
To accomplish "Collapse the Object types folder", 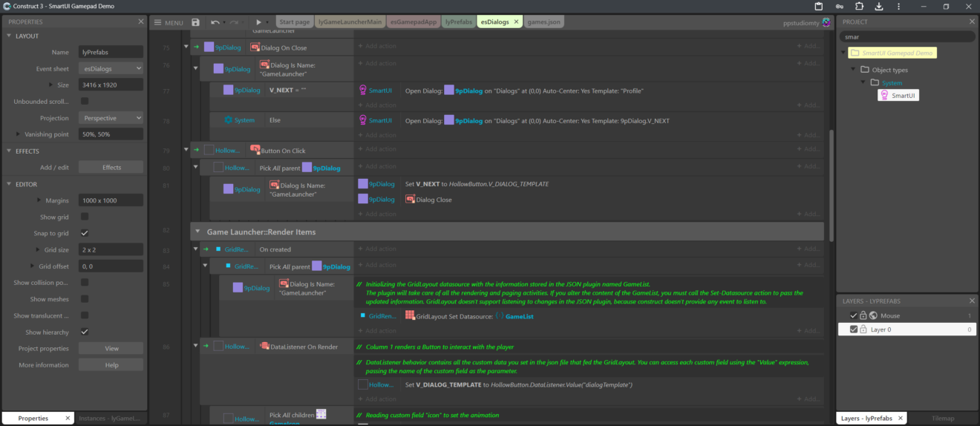I will click(x=853, y=70).
